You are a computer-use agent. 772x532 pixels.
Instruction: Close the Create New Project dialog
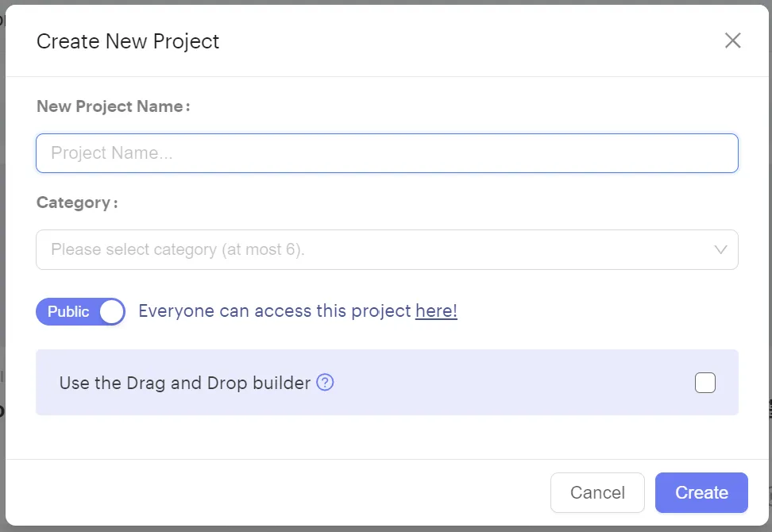point(732,40)
